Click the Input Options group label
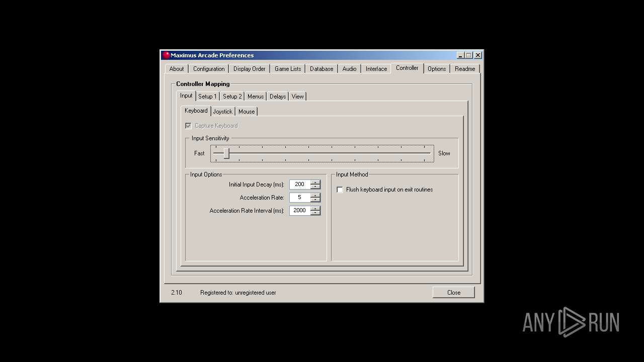This screenshot has width=644, height=362. click(x=206, y=174)
